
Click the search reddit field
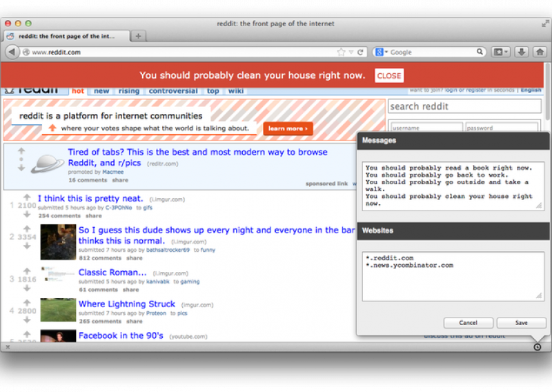[464, 106]
